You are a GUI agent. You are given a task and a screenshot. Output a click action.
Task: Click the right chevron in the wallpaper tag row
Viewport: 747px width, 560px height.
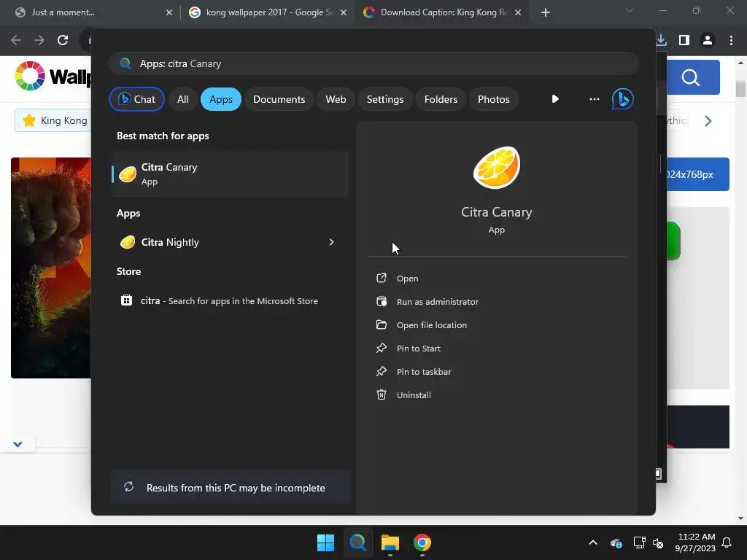pyautogui.click(x=708, y=121)
